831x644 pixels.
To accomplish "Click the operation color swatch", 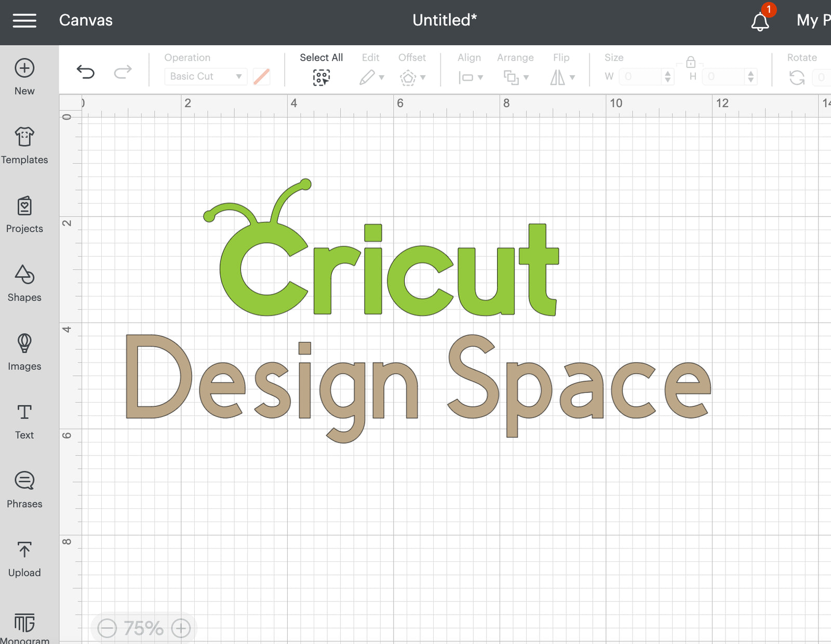I will 261,76.
